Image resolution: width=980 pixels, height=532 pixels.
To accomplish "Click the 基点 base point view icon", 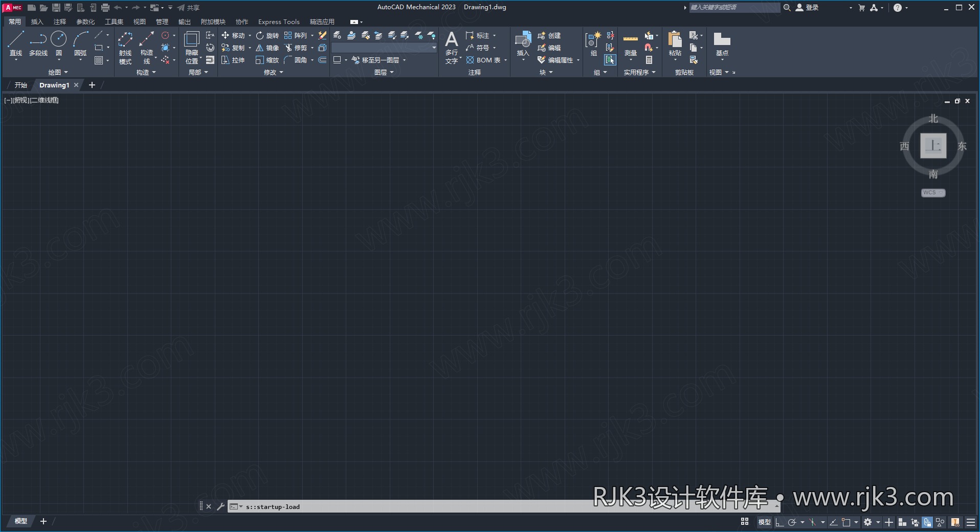I will [722, 44].
